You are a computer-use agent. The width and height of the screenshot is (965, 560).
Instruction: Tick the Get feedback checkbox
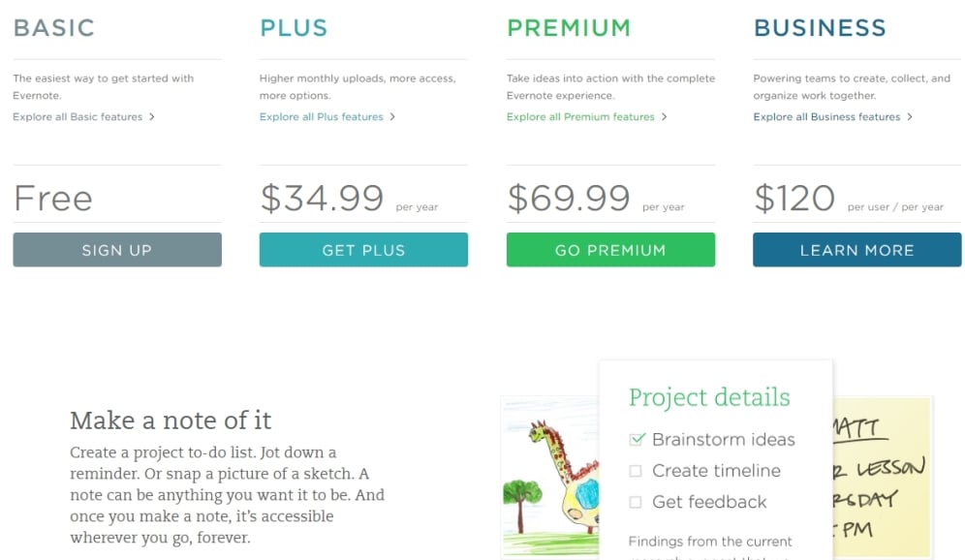click(x=636, y=502)
